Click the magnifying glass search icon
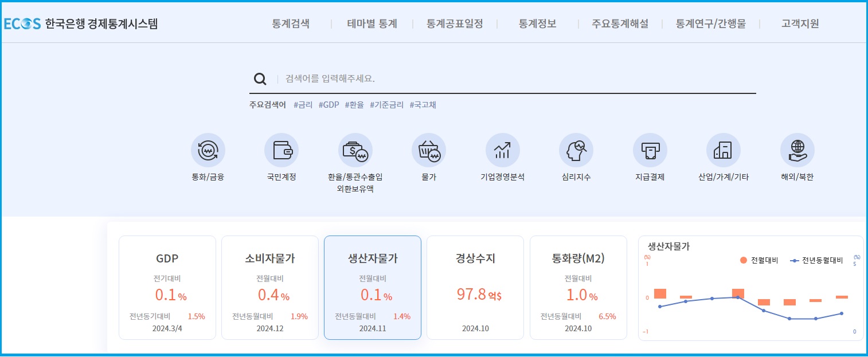The width and height of the screenshot is (868, 357). (260, 79)
